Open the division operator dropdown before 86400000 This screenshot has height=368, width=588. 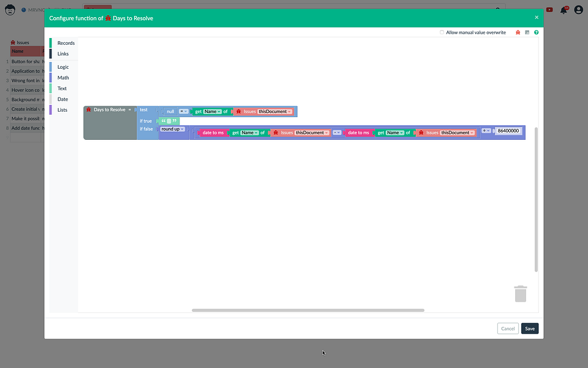click(x=486, y=131)
